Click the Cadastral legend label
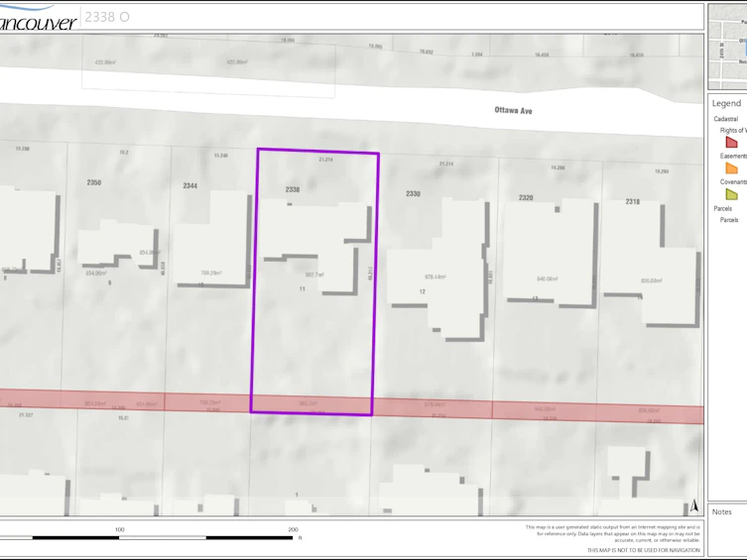Screen dimensions: 747x560 725,119
